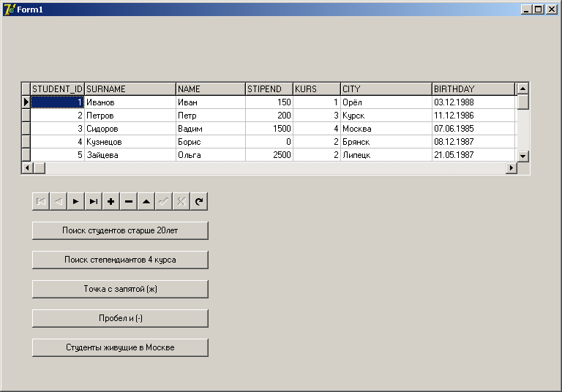Move to next record in navigator

[x=76, y=201]
